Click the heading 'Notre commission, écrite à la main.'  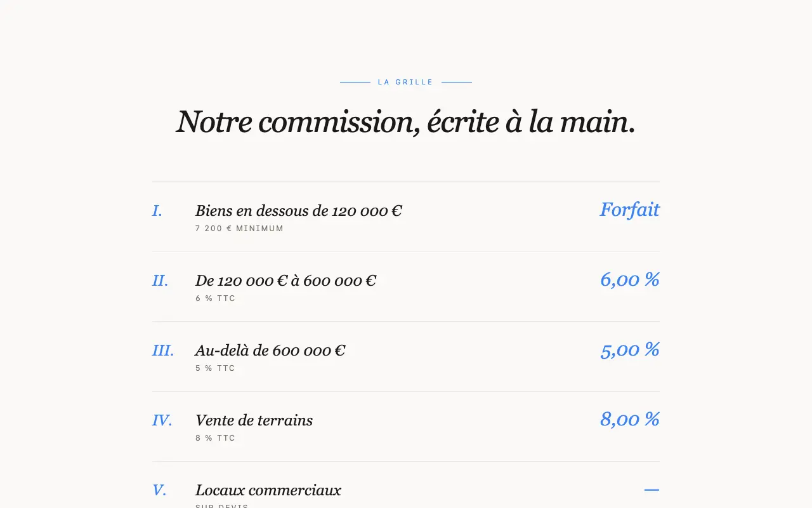pyautogui.click(x=406, y=121)
